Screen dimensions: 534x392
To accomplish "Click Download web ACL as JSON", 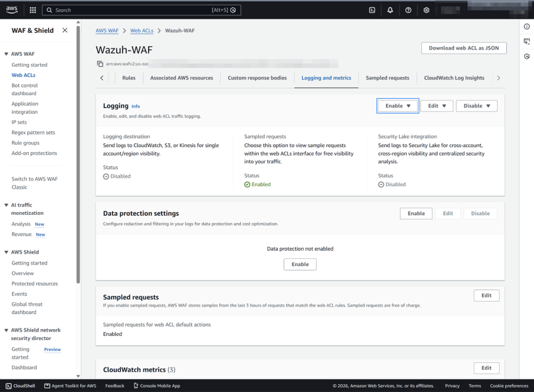I will click(464, 48).
